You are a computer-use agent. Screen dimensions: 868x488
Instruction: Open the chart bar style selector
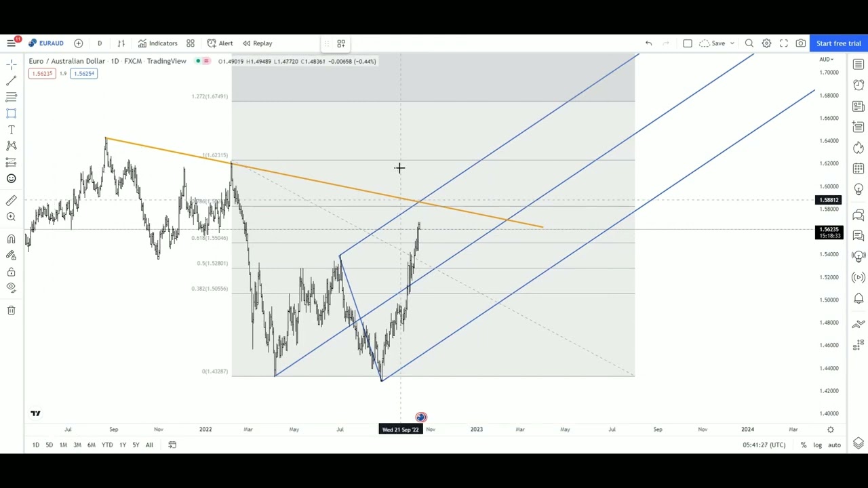pos(121,43)
